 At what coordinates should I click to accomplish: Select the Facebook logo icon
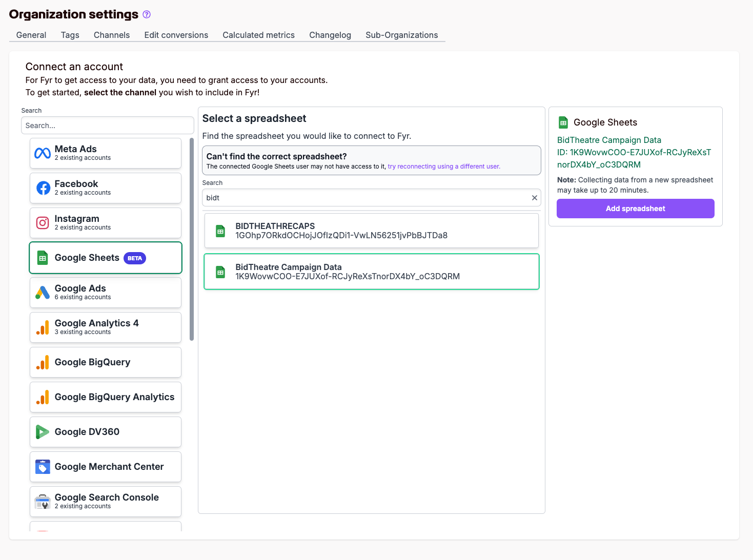click(43, 188)
